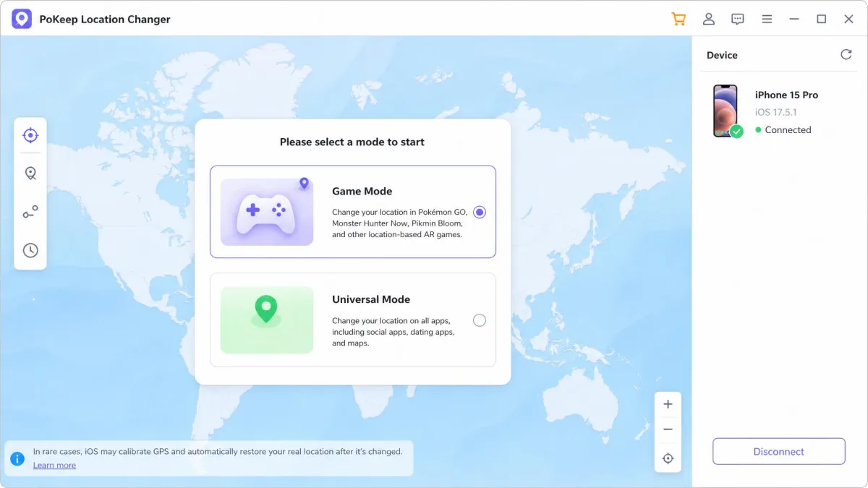Open the hamburger menu
This screenshot has width=868, height=488.
point(767,19)
